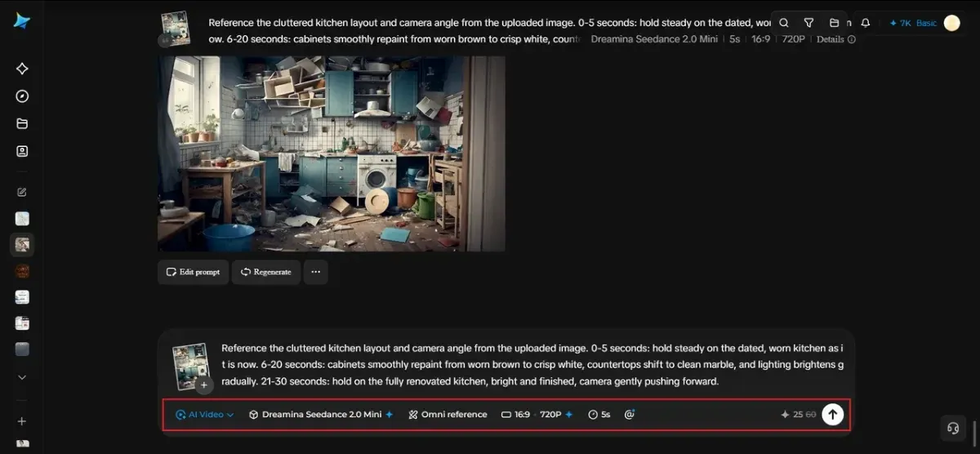Expand more sessions with sidebar chevron
Viewport: 980px width, 454px height.
tap(22, 377)
